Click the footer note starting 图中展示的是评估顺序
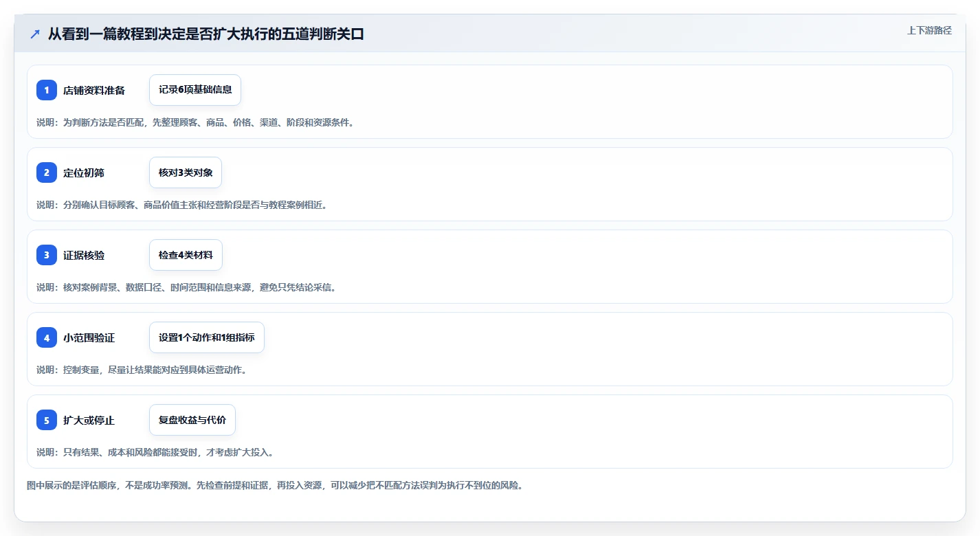The image size is (980, 536). (x=275, y=485)
